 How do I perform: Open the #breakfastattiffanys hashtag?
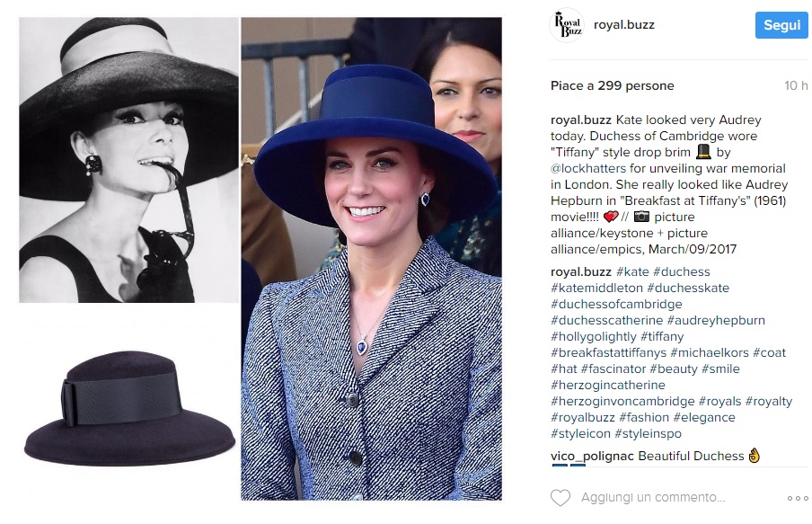[x=608, y=352]
